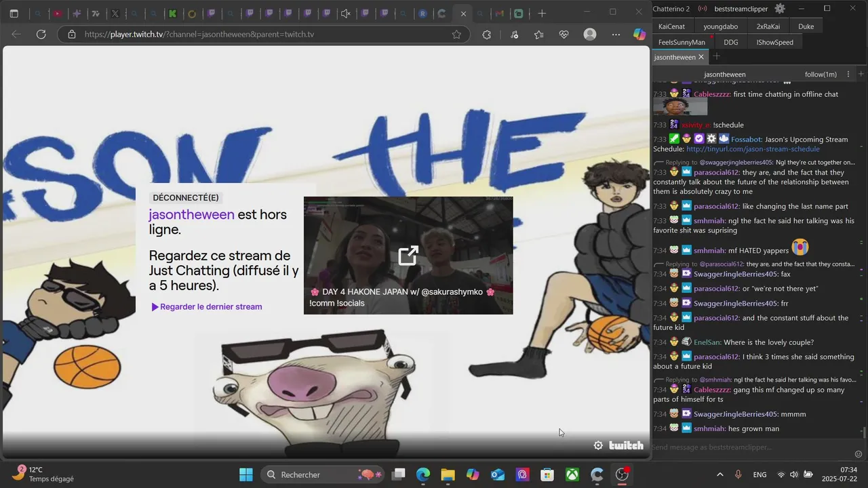Switch to the KaiCenat chat tab

pyautogui.click(x=672, y=26)
